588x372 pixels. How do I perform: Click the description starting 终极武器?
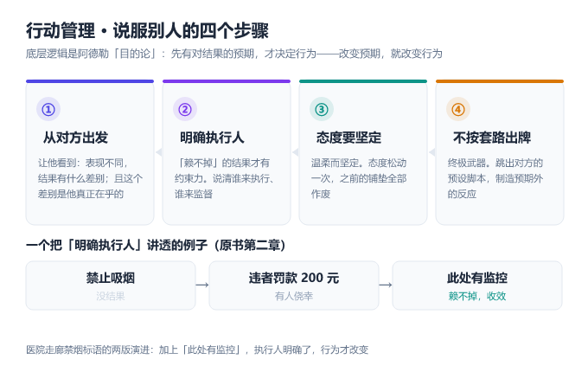coord(495,178)
